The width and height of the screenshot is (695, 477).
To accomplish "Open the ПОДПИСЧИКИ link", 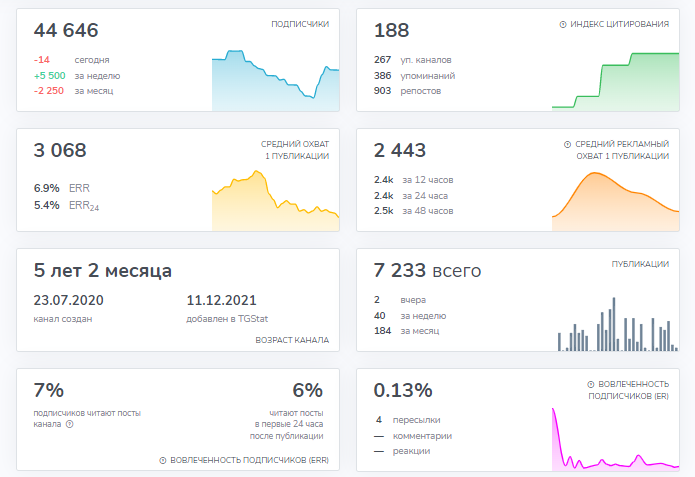I will pyautogui.click(x=300, y=24).
